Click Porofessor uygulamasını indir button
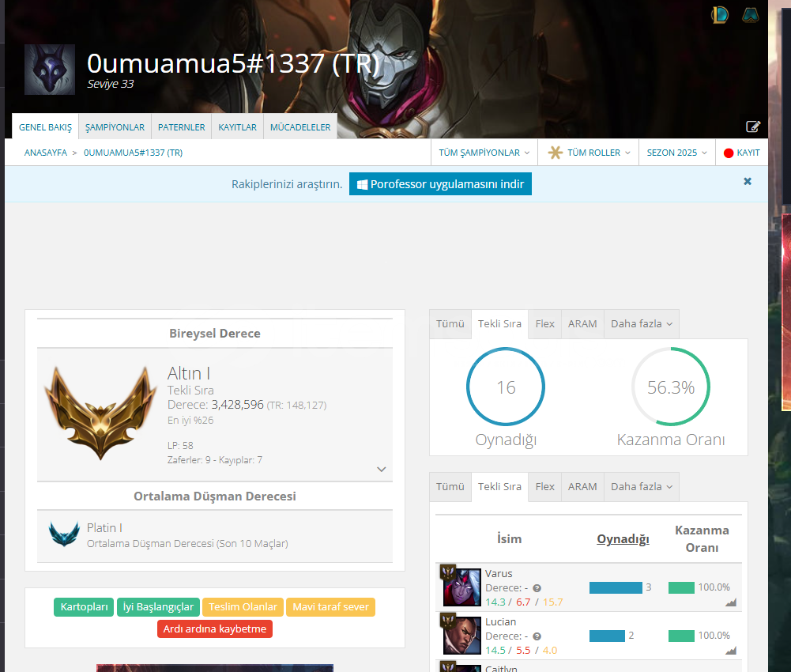 pos(440,184)
